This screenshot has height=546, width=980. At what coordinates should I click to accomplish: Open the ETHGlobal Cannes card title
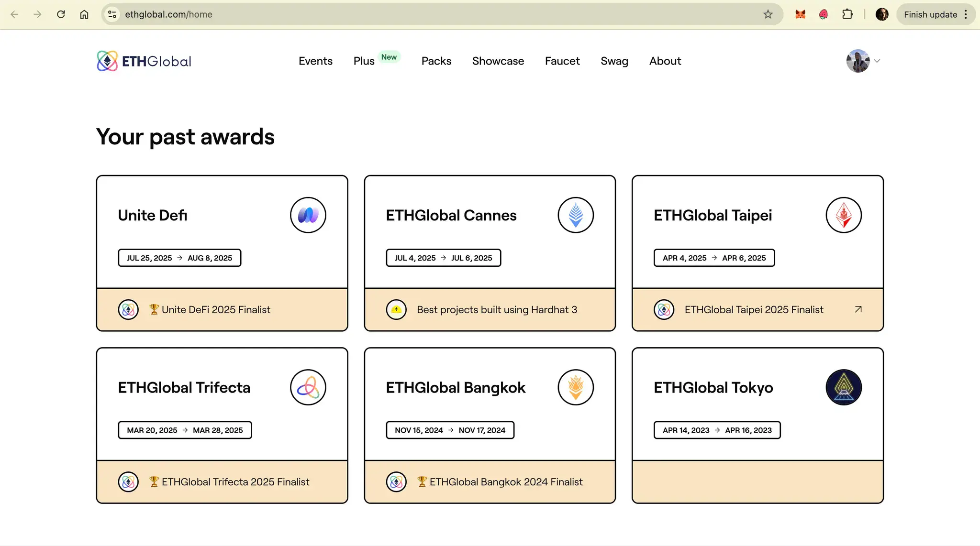pyautogui.click(x=451, y=215)
